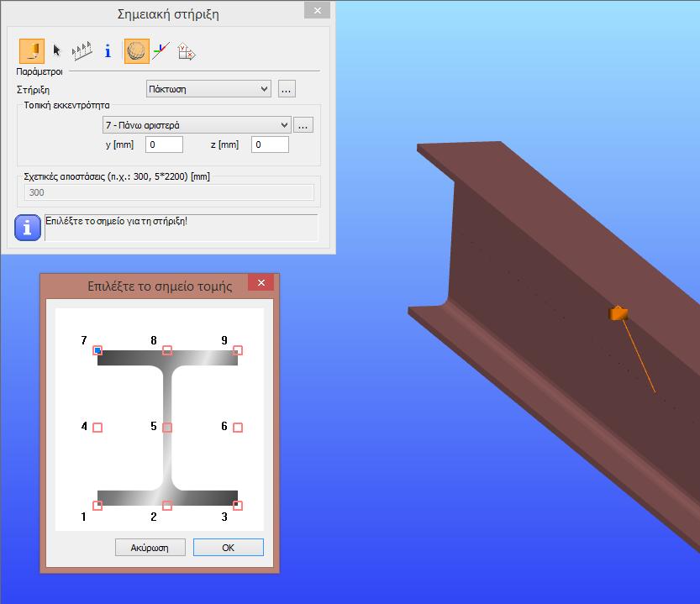700x604 pixels.
Task: Click the Παράμετροι section label
Action: click(x=39, y=71)
